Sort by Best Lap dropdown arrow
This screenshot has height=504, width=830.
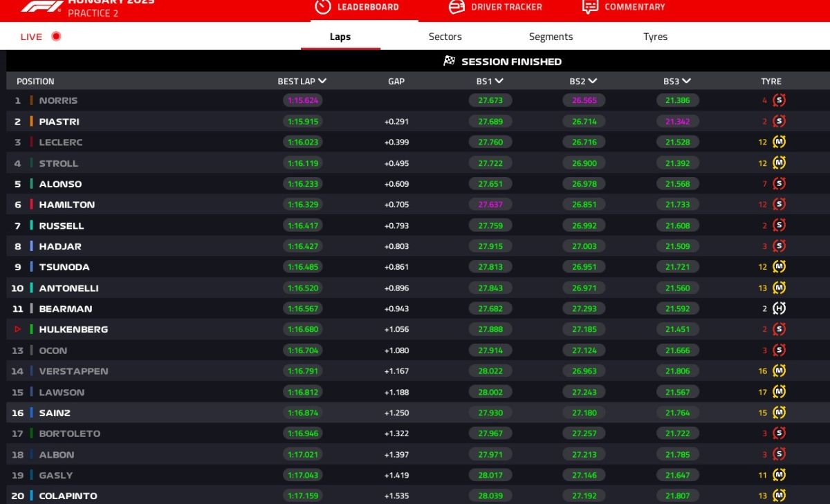tap(322, 81)
